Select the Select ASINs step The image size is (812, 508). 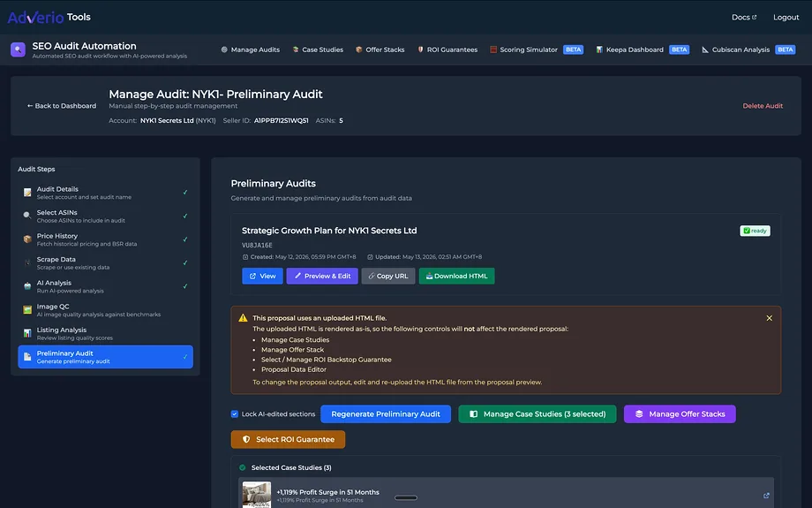tap(105, 216)
